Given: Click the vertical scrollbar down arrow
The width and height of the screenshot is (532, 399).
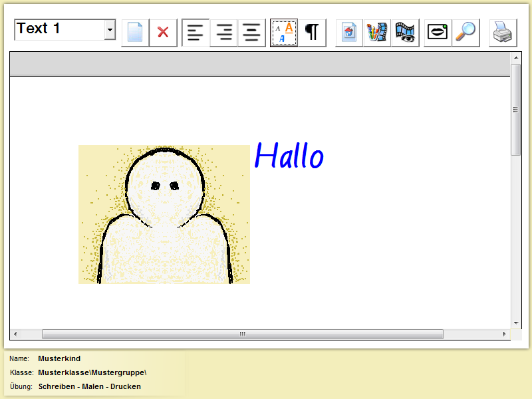Looking at the screenshot, I should point(516,323).
